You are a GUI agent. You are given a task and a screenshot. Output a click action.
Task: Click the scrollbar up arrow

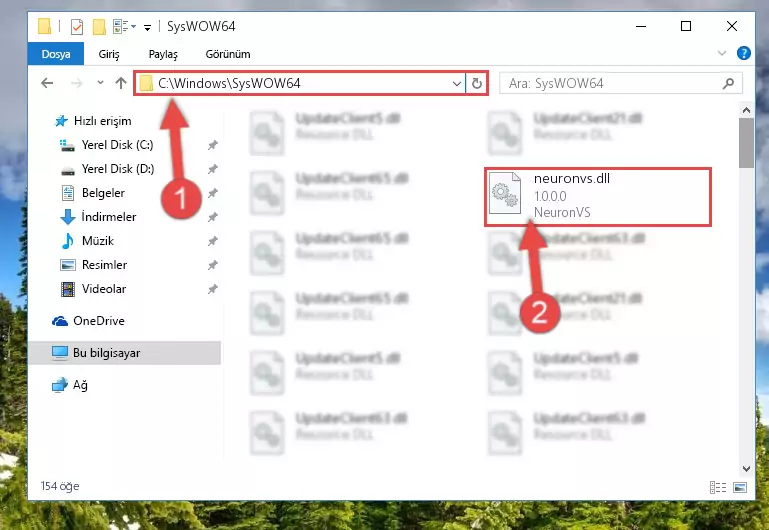click(746, 110)
